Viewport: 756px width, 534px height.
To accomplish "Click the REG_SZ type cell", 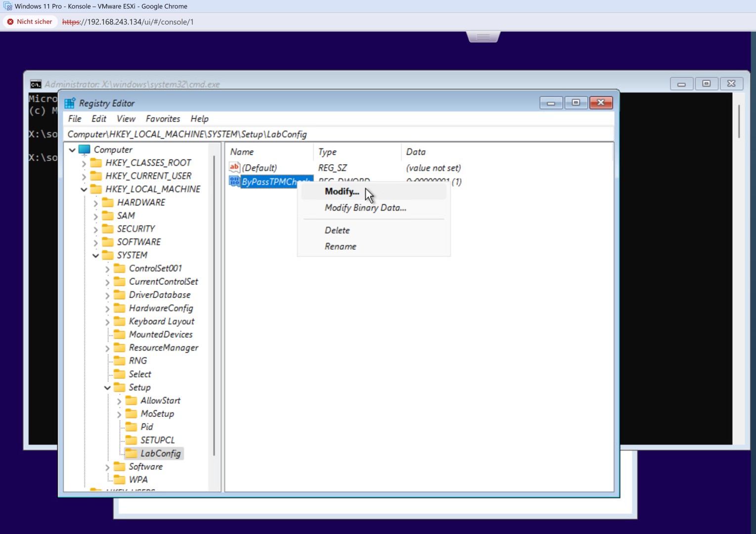I will (332, 168).
